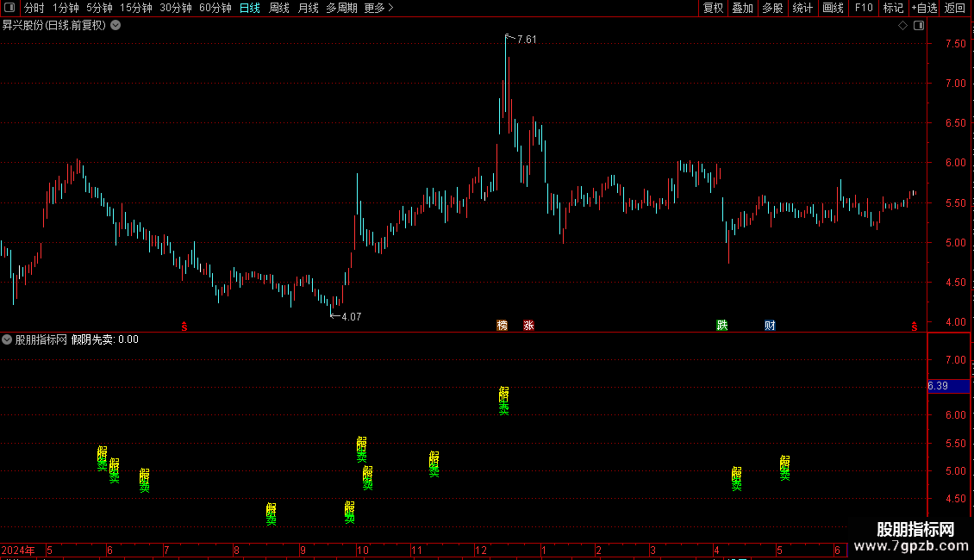Click the December 假阴先卖 signal near 6.39
Viewport: 974px width, 560px height.
click(x=503, y=401)
